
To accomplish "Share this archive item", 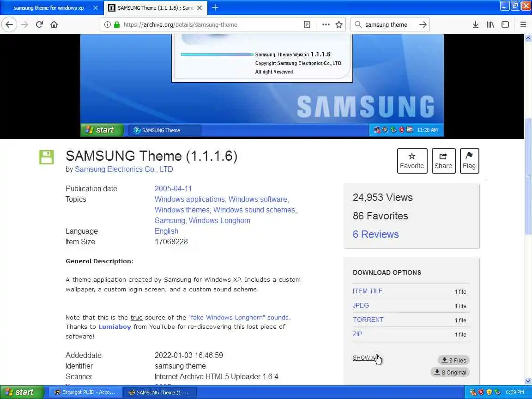I will 443,161.
